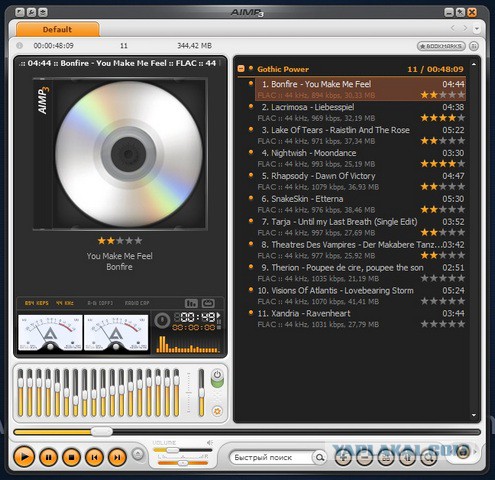Screen dimensions: 495x480
Task: Select track 1. Bonfire - You Make Me Feel
Action: [360, 89]
